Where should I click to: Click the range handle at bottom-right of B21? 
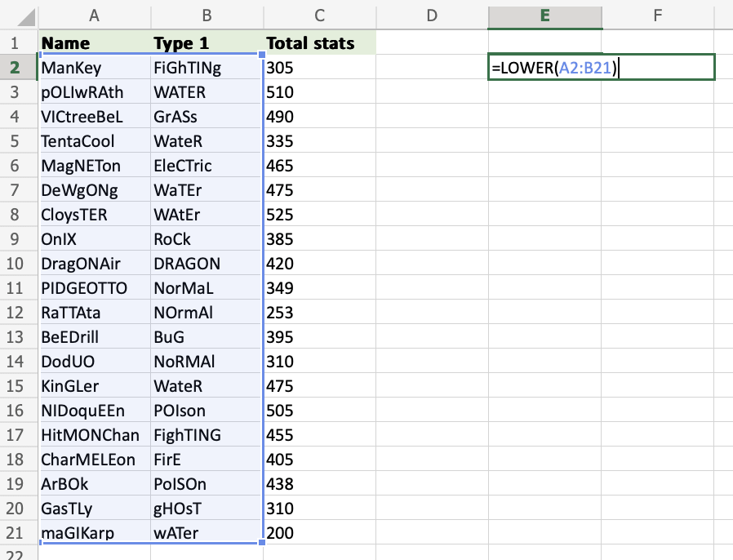[x=263, y=542]
